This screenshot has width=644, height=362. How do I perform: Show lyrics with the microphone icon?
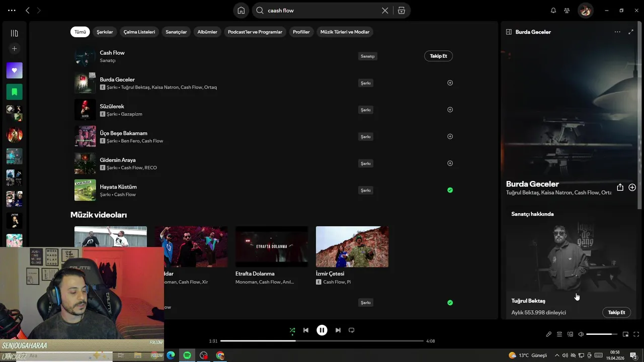pyautogui.click(x=548, y=334)
